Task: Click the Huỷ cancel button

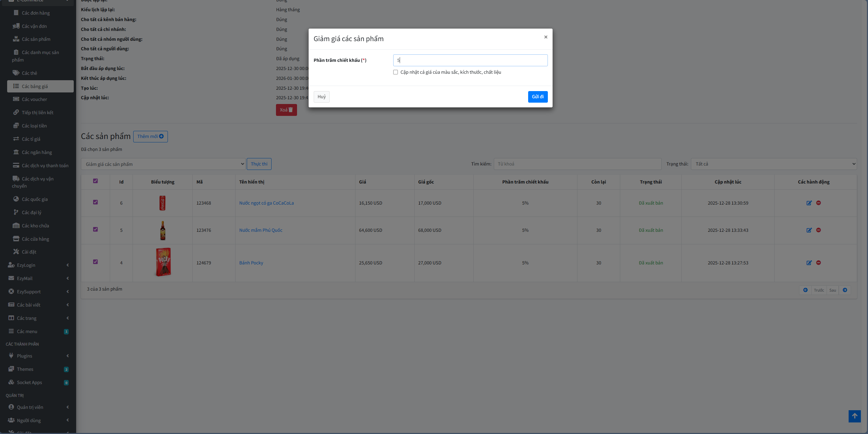Action: [321, 97]
